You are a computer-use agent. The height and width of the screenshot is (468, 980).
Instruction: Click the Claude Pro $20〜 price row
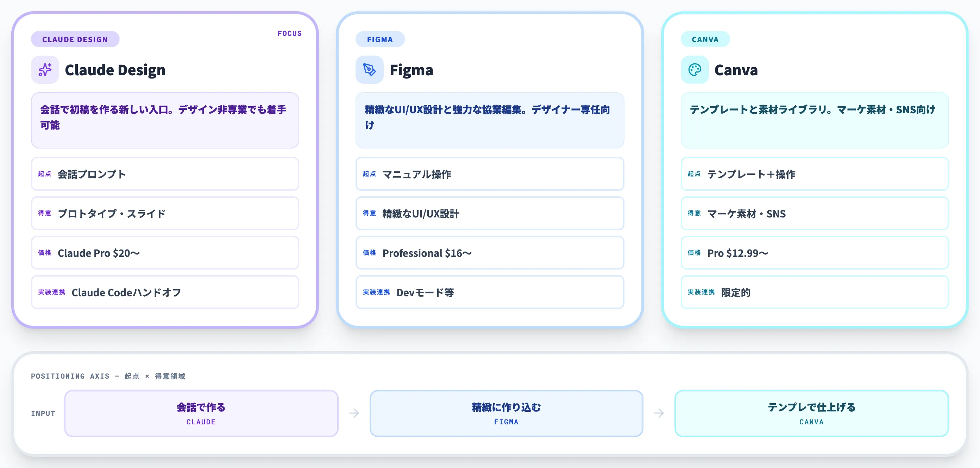[165, 253]
